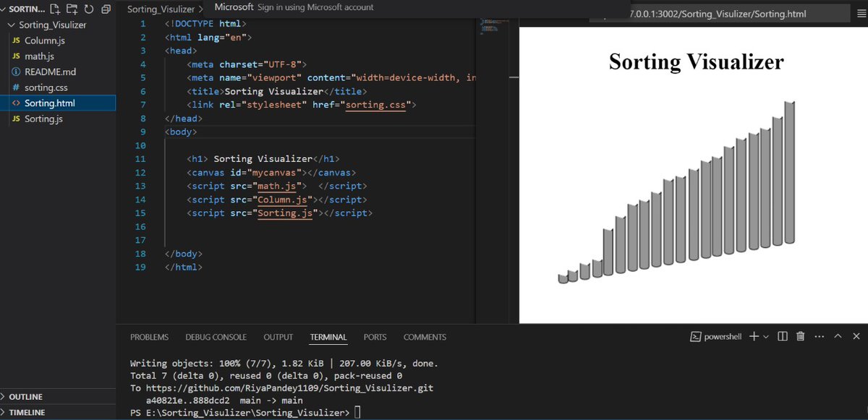Click the Sorting.js script src link
The width and height of the screenshot is (868, 420).
click(285, 213)
